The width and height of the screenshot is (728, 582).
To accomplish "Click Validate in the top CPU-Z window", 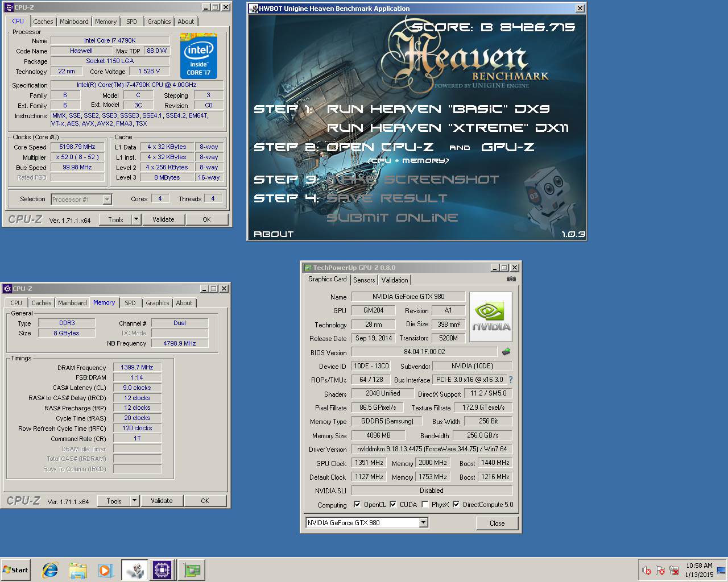I will point(163,219).
